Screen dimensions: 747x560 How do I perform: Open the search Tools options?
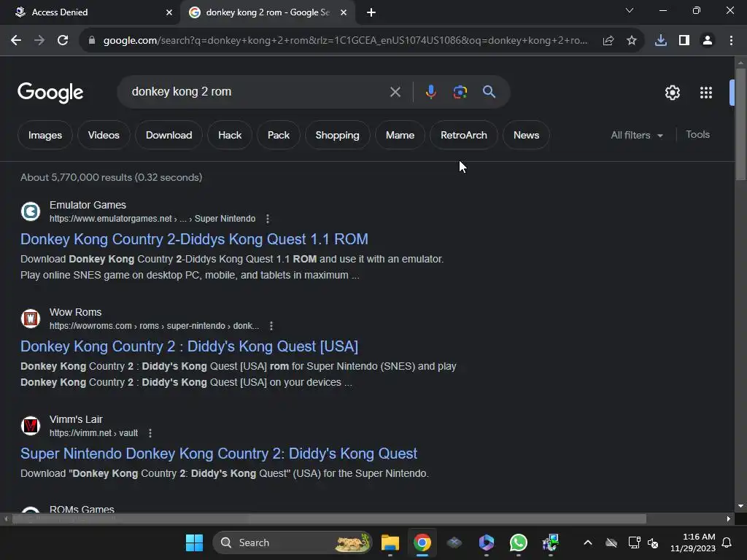(x=697, y=135)
